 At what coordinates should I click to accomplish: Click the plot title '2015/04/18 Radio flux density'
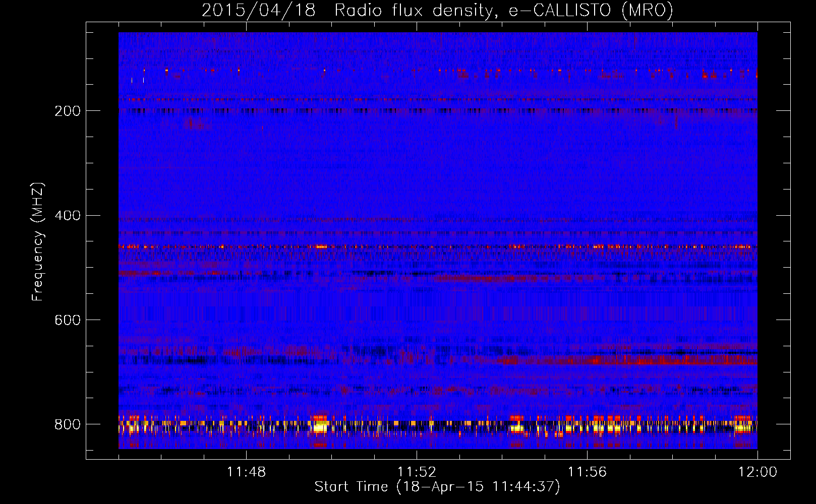(x=438, y=10)
